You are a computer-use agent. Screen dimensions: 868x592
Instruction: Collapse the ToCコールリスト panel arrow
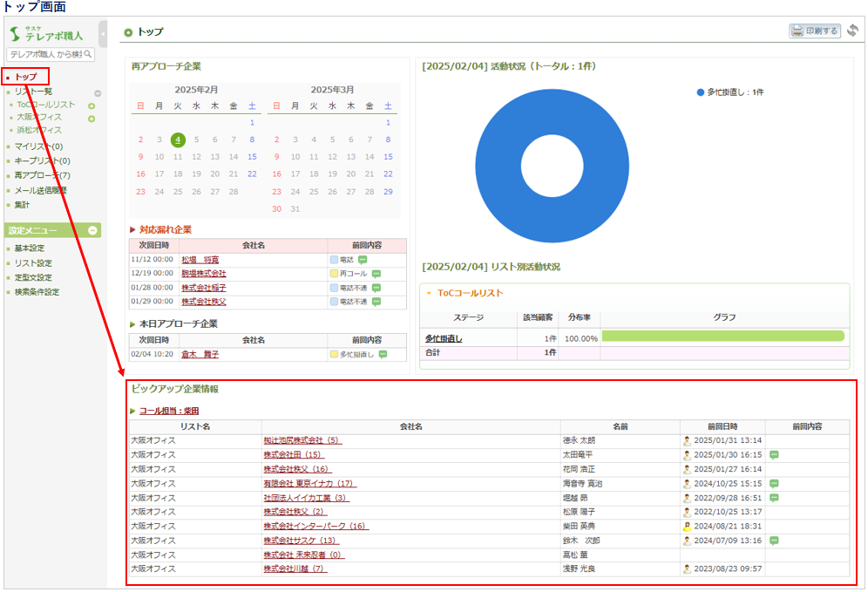click(x=429, y=294)
